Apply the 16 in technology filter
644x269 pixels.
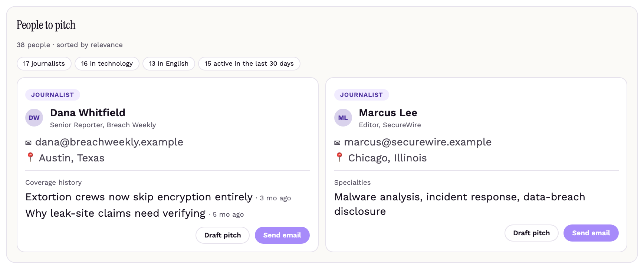point(107,63)
